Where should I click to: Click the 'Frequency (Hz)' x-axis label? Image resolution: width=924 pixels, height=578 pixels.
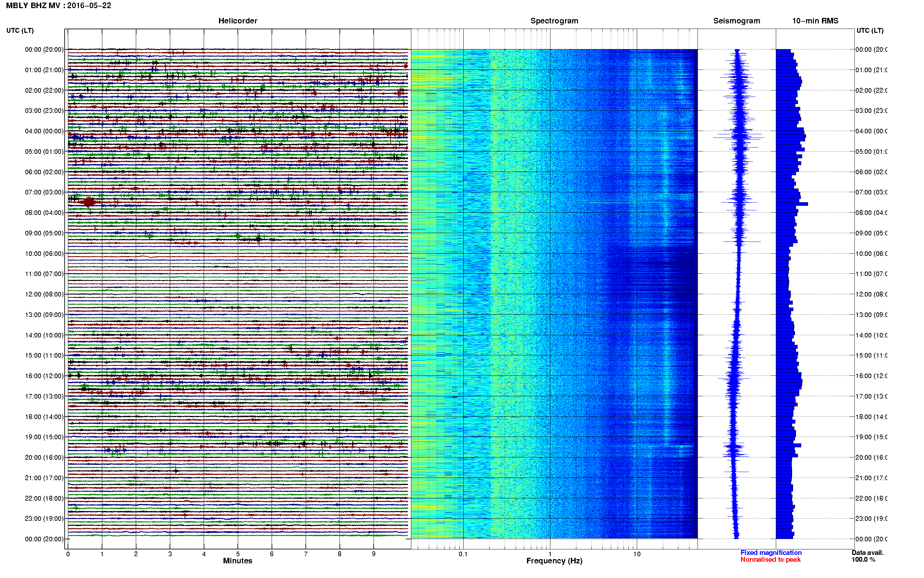pos(554,561)
